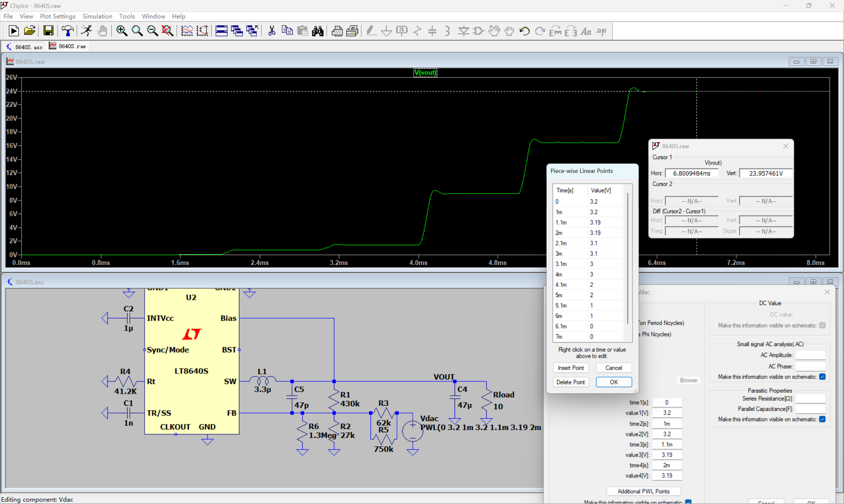This screenshot has width=844, height=504.
Task: Select the Zoom In magnifier icon
Action: tap(122, 31)
